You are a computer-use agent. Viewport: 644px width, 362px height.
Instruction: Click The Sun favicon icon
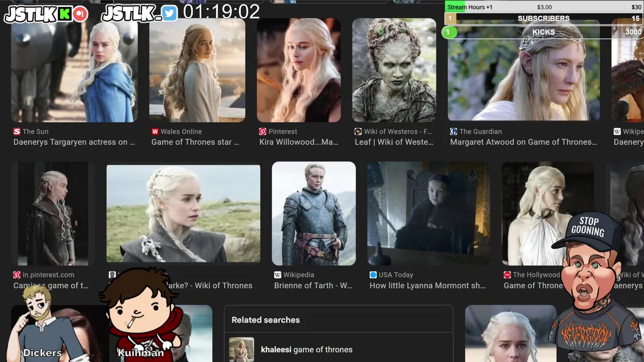click(x=17, y=132)
